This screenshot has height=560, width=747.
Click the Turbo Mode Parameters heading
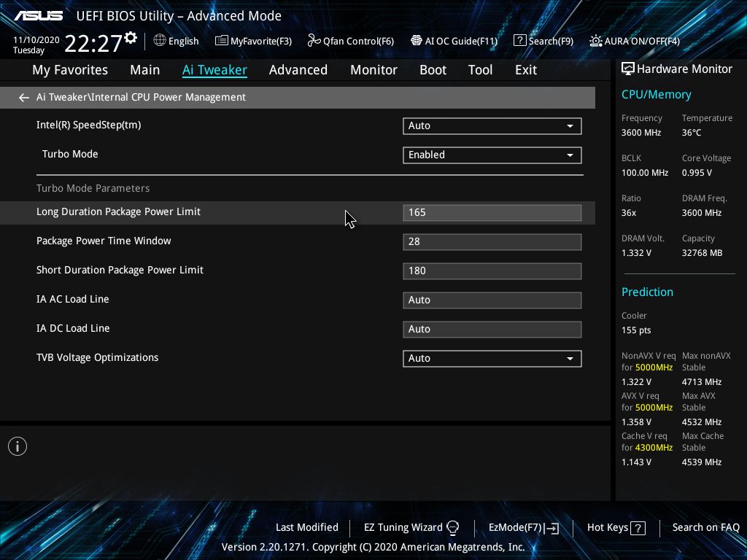point(93,188)
